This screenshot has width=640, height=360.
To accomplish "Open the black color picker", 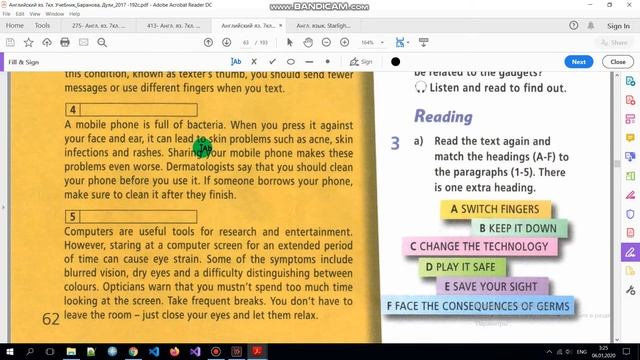I will click(395, 62).
